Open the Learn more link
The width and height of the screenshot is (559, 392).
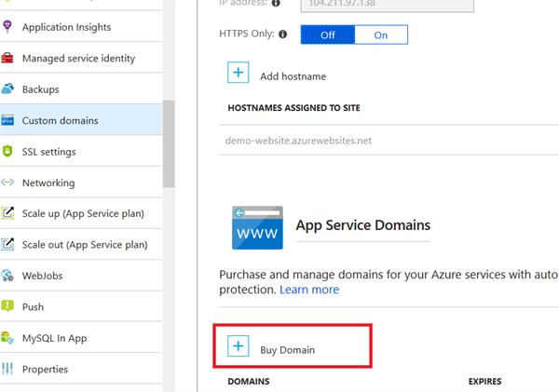tap(309, 290)
